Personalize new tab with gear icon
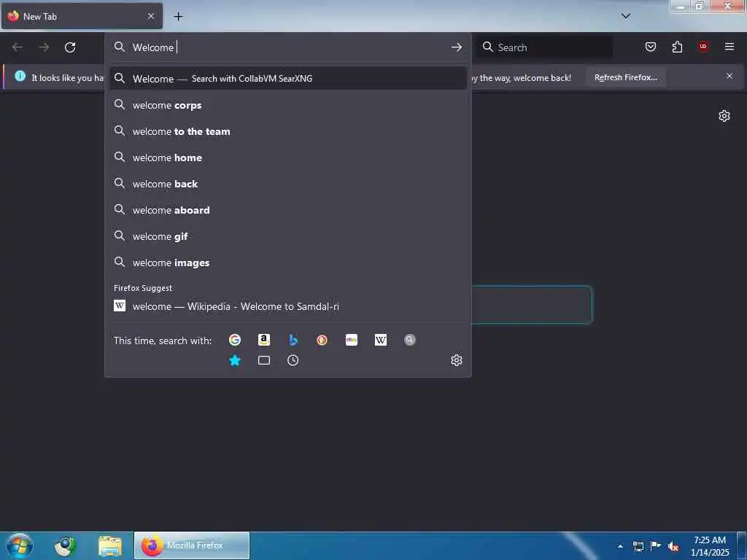 click(x=724, y=116)
